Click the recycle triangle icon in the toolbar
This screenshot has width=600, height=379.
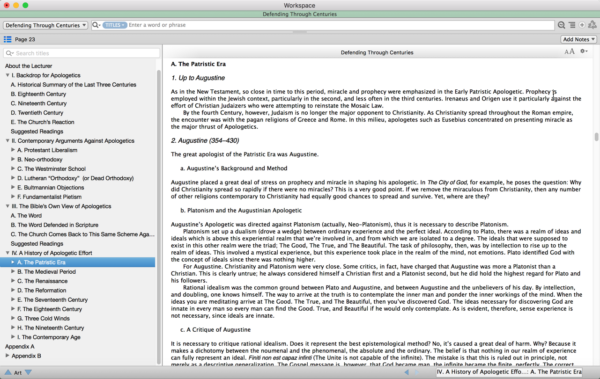coord(592,25)
